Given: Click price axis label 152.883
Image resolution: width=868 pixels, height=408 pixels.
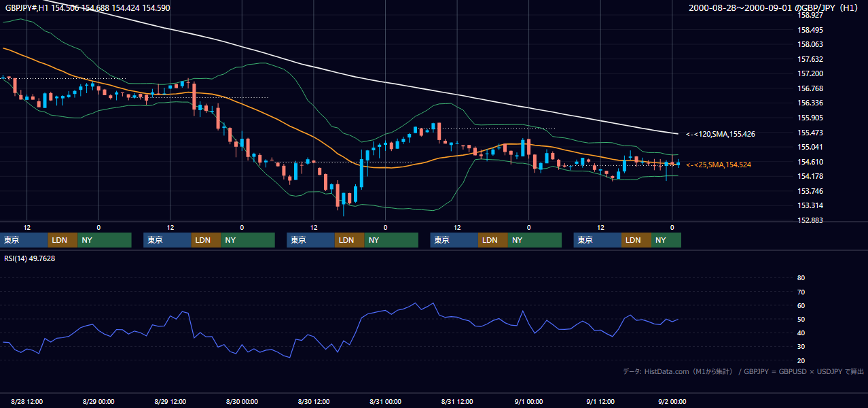Looking at the screenshot, I should [810, 220].
